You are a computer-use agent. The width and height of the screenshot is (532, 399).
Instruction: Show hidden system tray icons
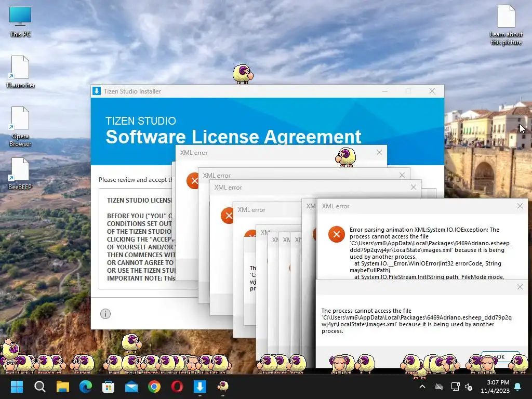422,387
